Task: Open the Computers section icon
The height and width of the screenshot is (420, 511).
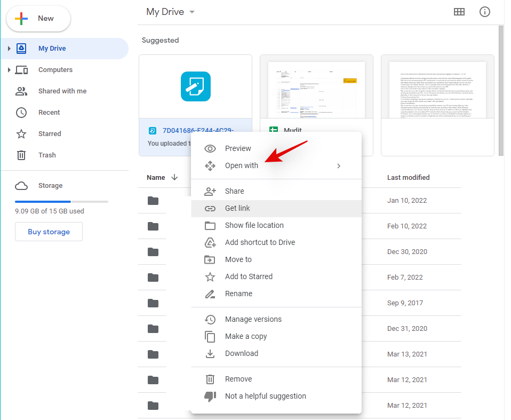Action: pyautogui.click(x=21, y=69)
